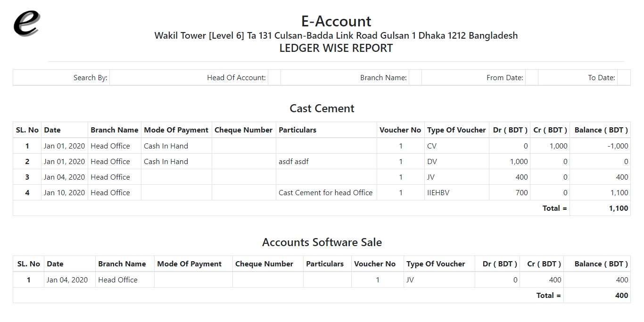Image resolution: width=644 pixels, height=322 pixels.
Task: Click the Dr ( BDT ) column header
Action: [510, 130]
